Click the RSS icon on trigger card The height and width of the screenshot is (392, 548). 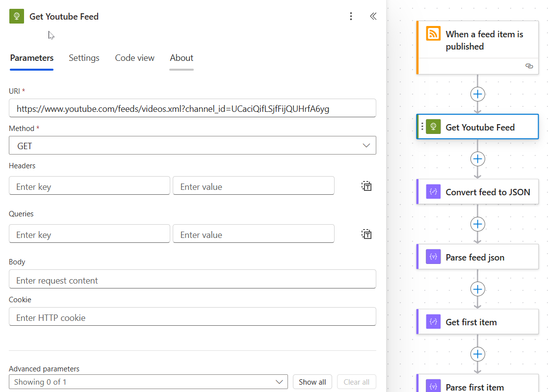pos(433,34)
